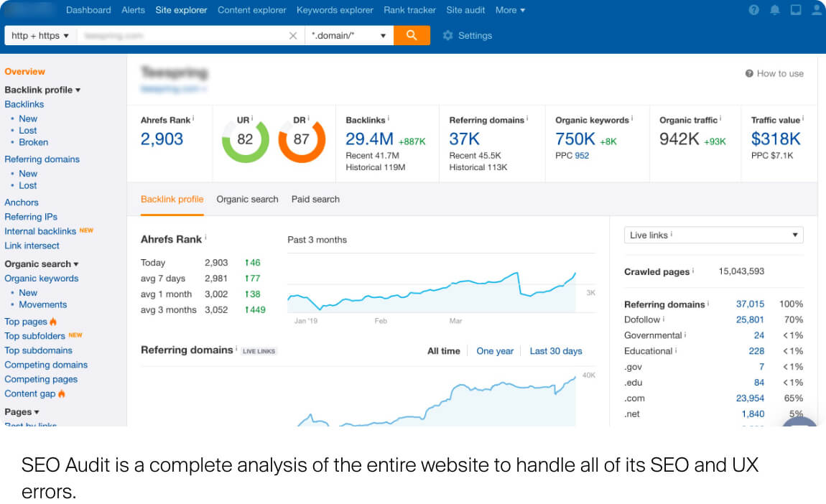Switch Referring domains chart to Last 30 days

pos(556,351)
